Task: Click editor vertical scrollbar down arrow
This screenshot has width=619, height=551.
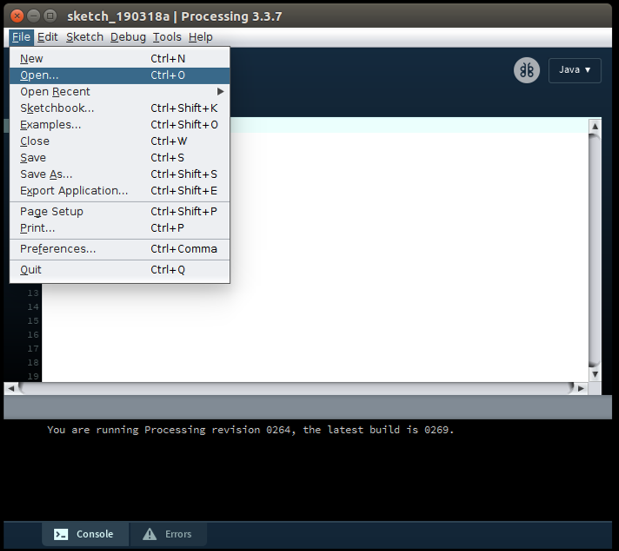Action: [595, 374]
